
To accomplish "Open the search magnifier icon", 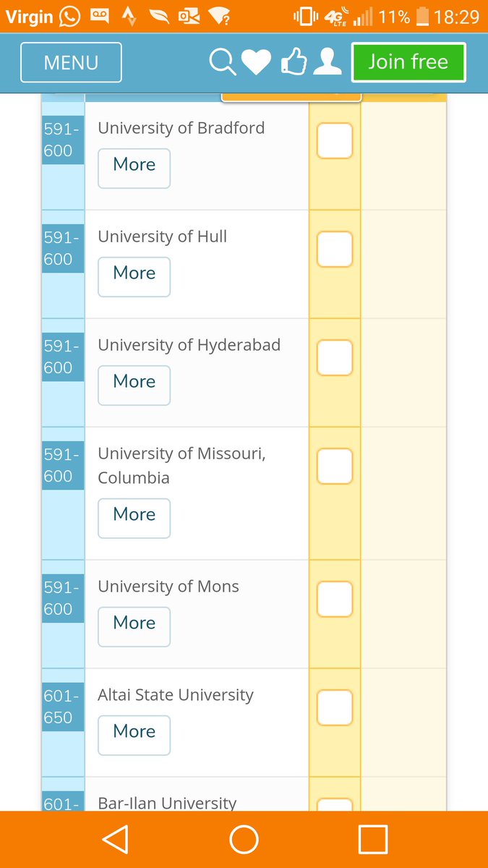I will (x=223, y=62).
